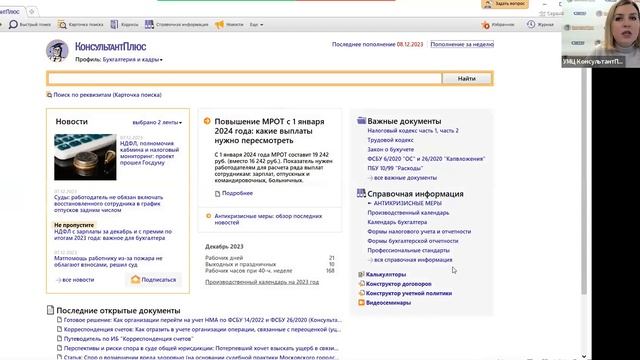Open Трудовой кодекс link
Screen dimensions: 640x360
coord(390,140)
